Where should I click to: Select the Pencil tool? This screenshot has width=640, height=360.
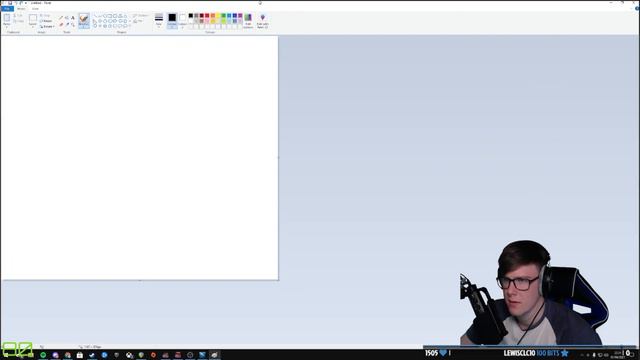point(61,18)
